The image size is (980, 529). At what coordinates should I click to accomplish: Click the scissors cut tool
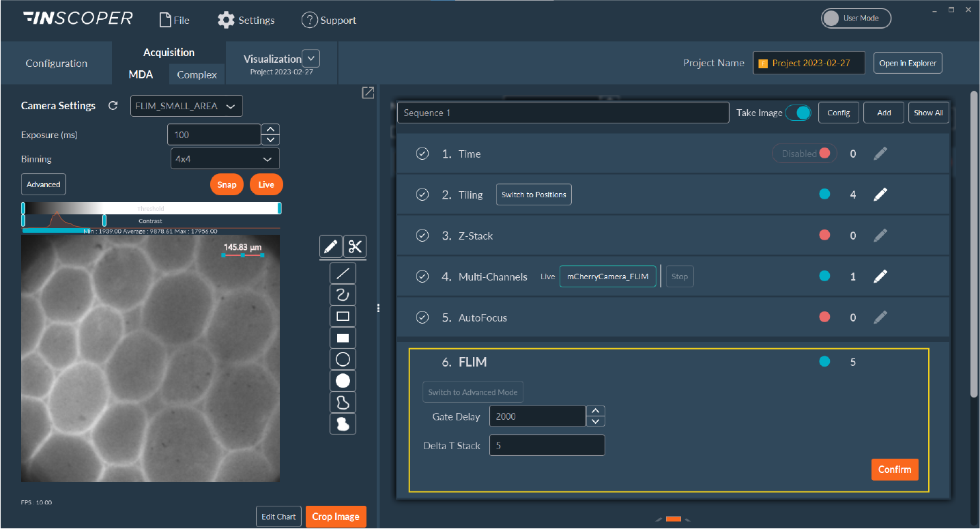355,246
